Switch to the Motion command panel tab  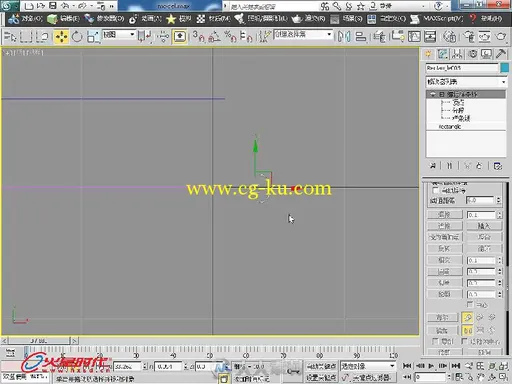click(472, 54)
